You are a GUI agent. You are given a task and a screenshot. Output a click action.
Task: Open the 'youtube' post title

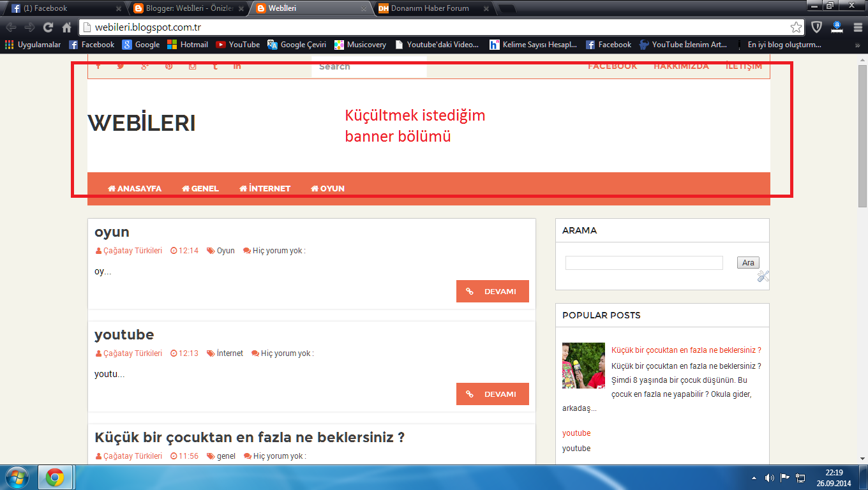click(x=124, y=334)
